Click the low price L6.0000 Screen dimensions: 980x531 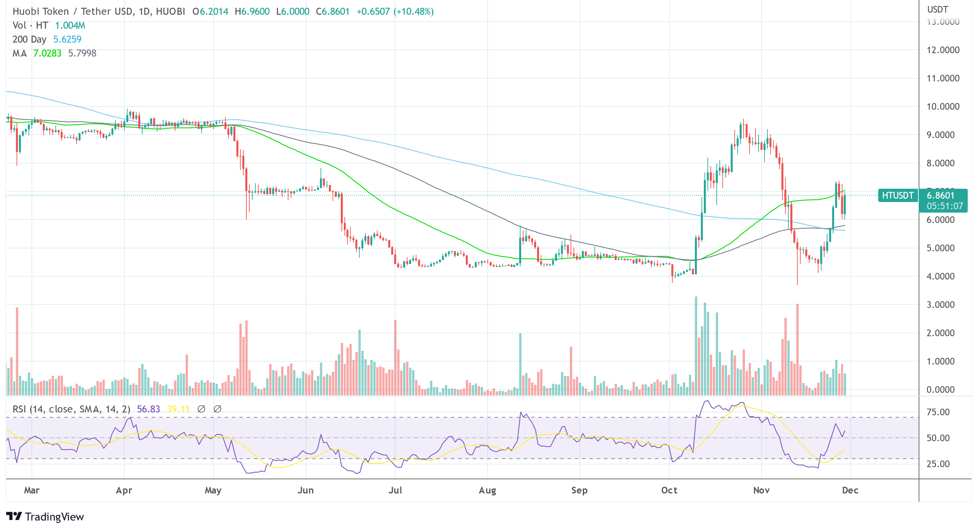coord(292,11)
